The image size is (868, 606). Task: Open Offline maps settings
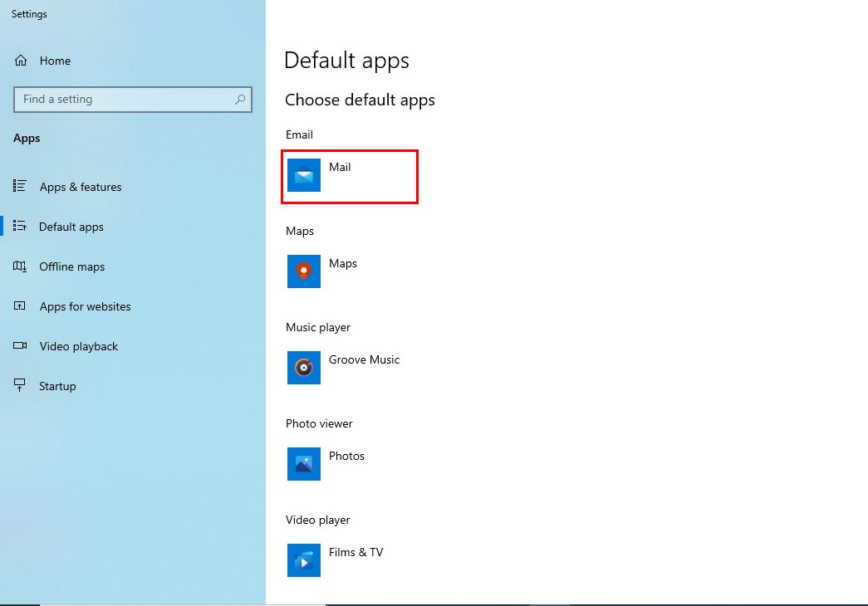pos(133,266)
